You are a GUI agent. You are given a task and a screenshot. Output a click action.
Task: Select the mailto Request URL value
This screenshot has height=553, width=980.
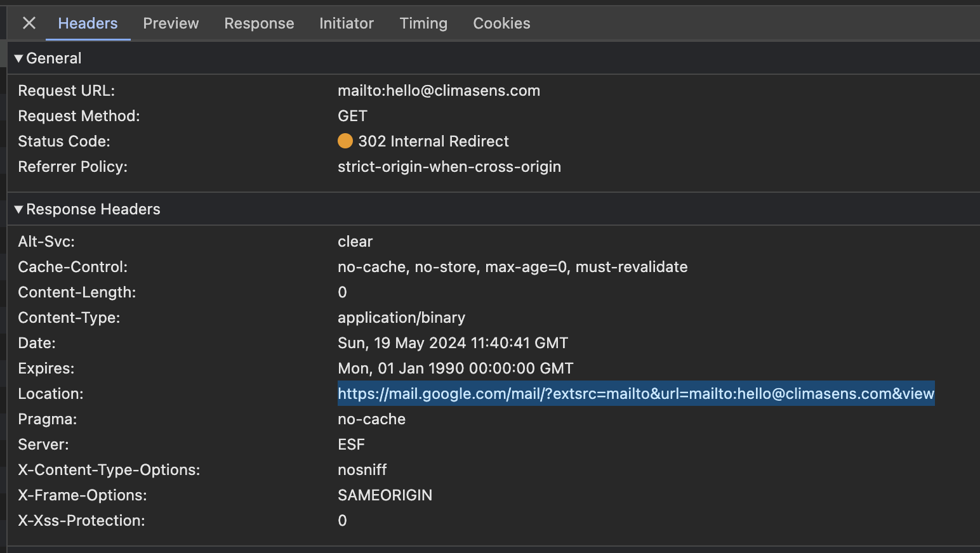pos(439,91)
